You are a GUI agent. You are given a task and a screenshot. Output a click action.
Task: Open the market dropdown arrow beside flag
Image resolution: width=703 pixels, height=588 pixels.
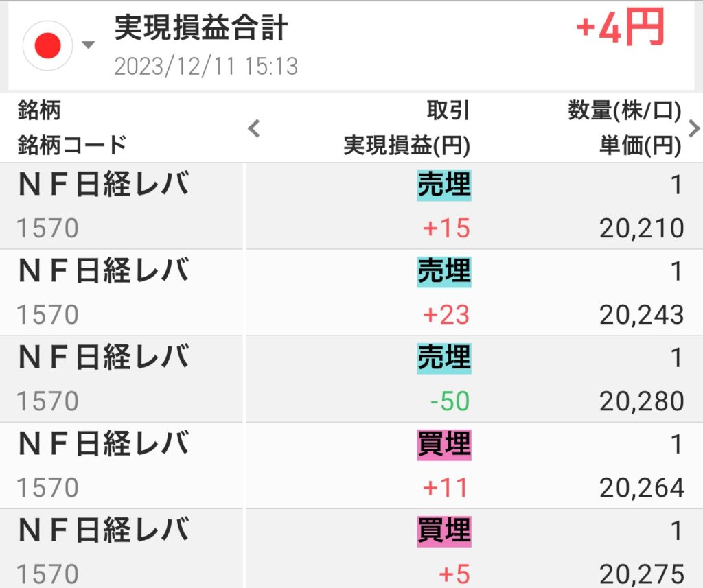pyautogui.click(x=88, y=46)
